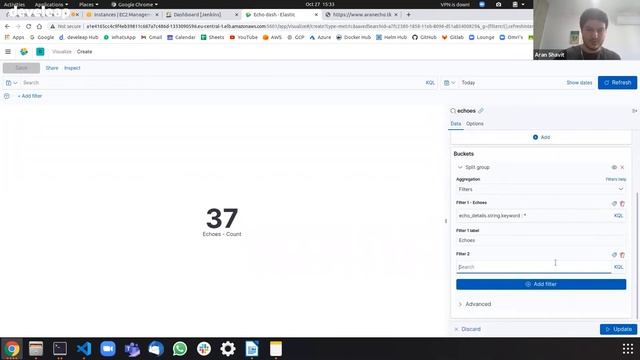This screenshot has height=360, width=640.
Task: Switch query language via Filter 1 KQL
Action: tap(618, 216)
